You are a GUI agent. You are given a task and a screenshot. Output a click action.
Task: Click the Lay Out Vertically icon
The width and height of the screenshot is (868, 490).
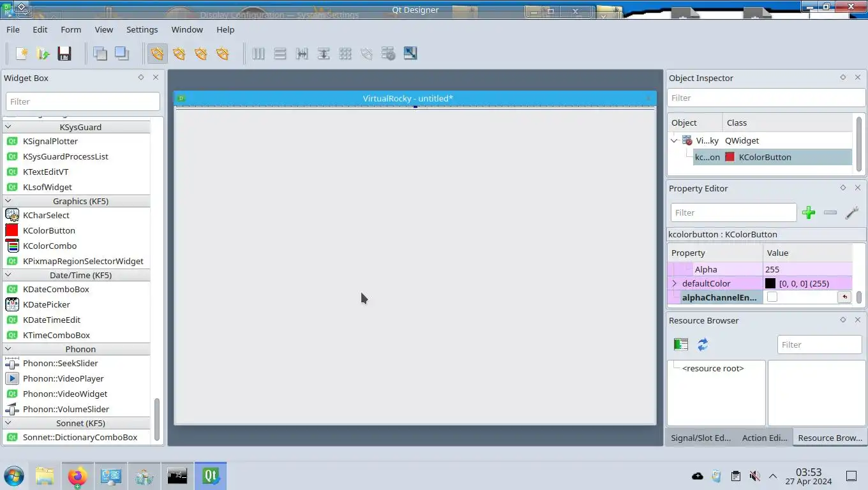click(x=280, y=54)
